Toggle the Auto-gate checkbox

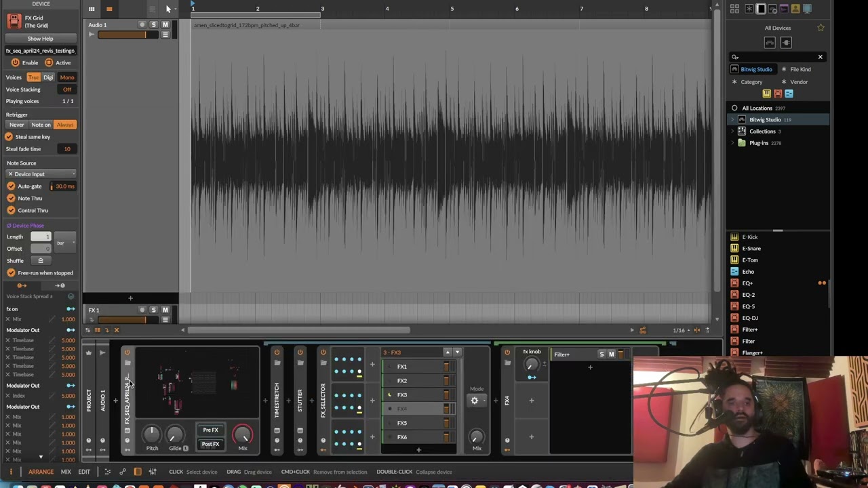coord(11,186)
